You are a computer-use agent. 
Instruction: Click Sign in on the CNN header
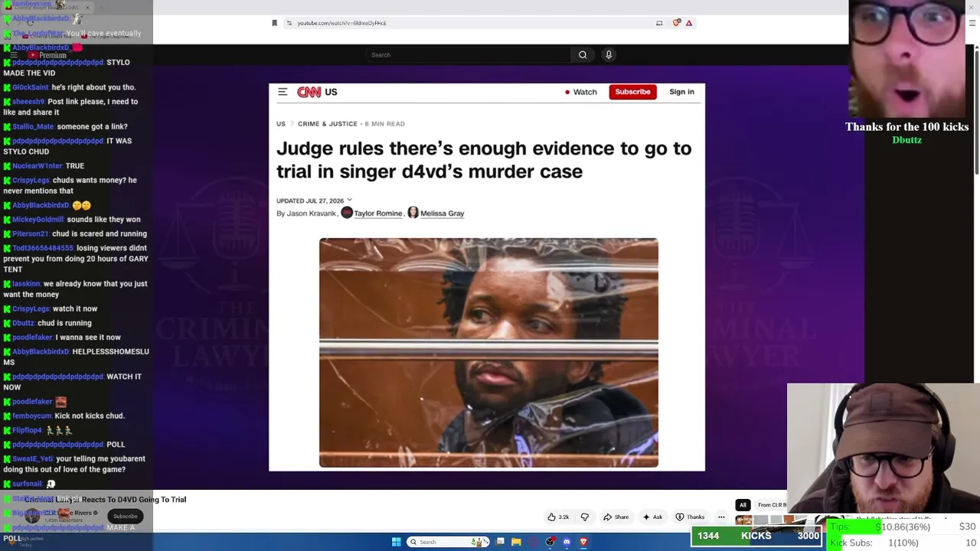tap(681, 92)
